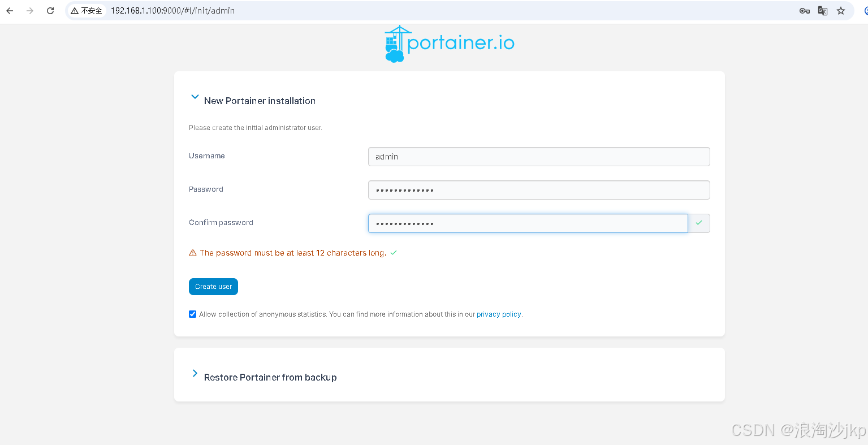Collapse the New Portainer installation section
The image size is (868, 445).
pos(195,97)
